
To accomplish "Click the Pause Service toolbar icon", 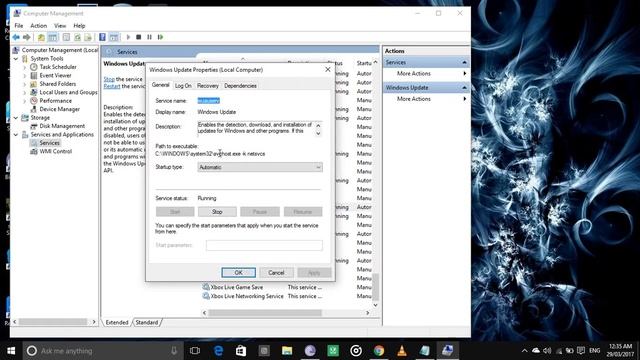I will [149, 37].
